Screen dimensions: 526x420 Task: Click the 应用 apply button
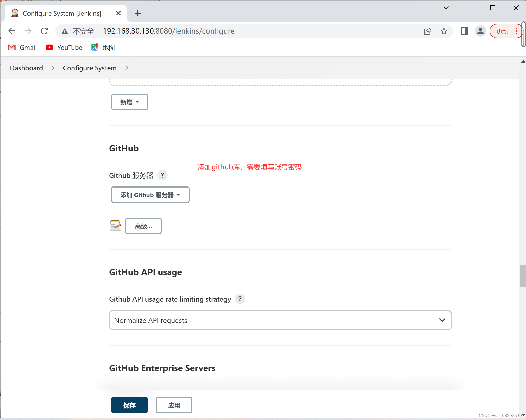[174, 405]
